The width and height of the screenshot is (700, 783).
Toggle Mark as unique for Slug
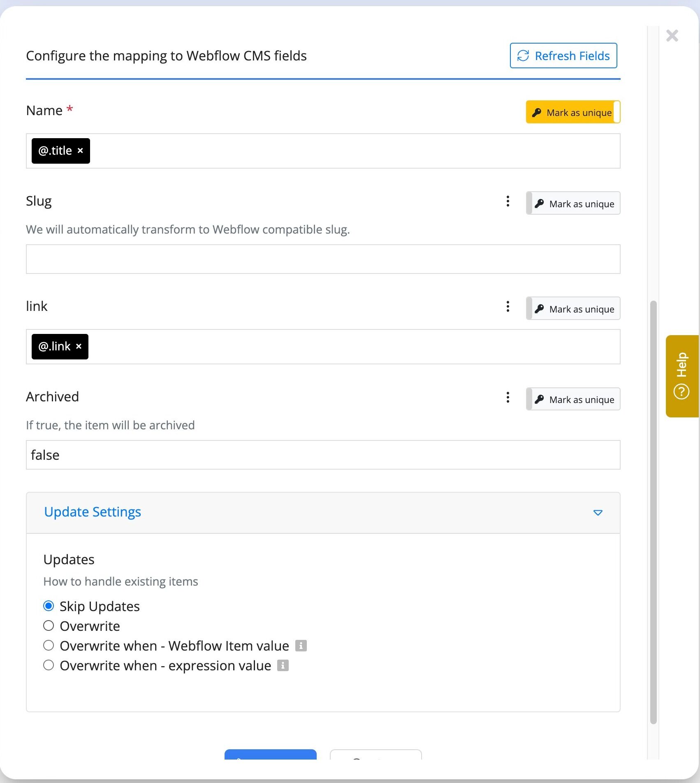coord(573,204)
